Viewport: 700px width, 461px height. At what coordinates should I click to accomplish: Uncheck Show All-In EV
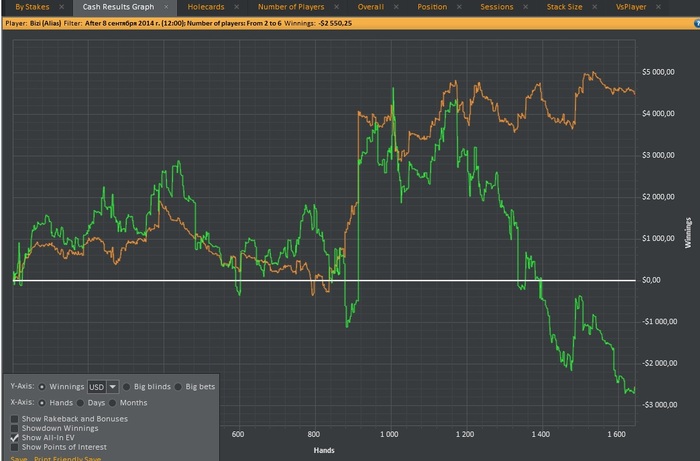14,438
